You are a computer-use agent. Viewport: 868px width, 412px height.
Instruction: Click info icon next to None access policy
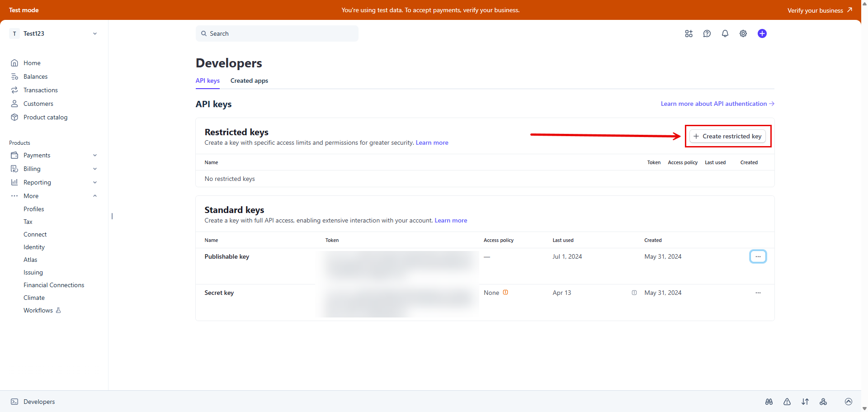[x=505, y=292]
